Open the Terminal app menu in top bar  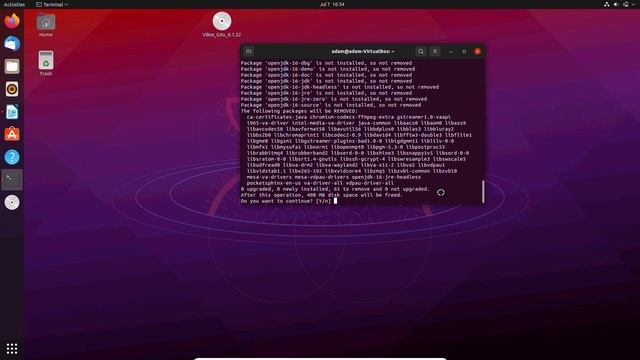(x=52, y=4)
